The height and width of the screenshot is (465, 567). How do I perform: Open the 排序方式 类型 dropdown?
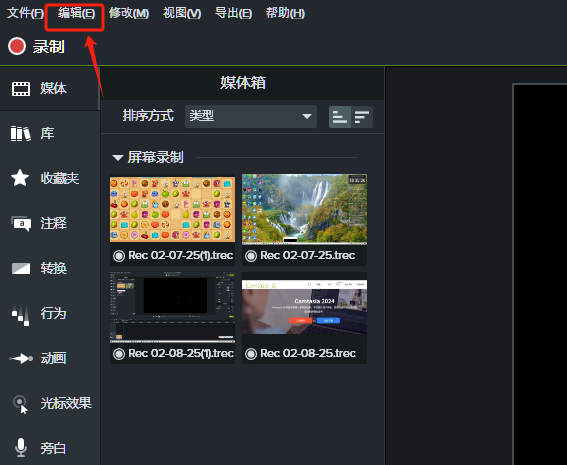(x=251, y=116)
